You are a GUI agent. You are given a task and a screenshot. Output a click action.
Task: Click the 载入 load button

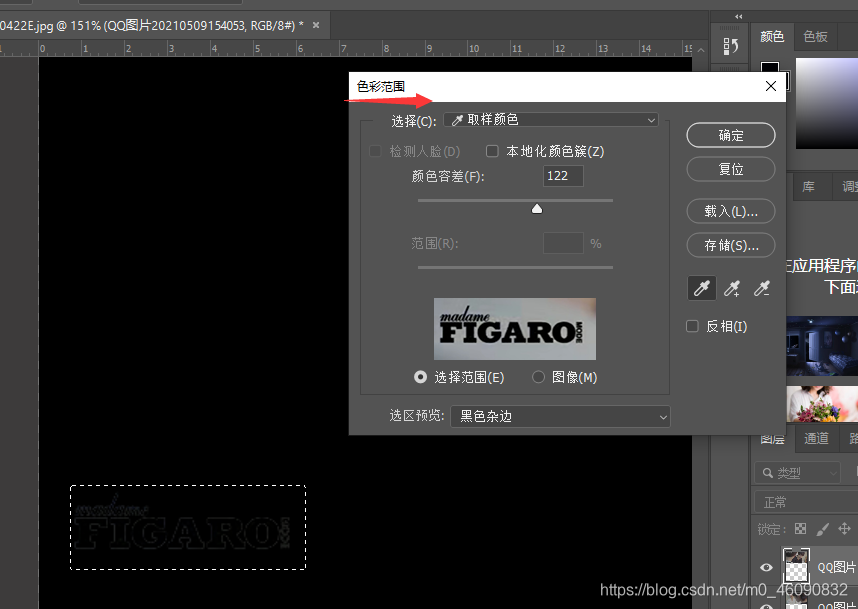tap(731, 211)
